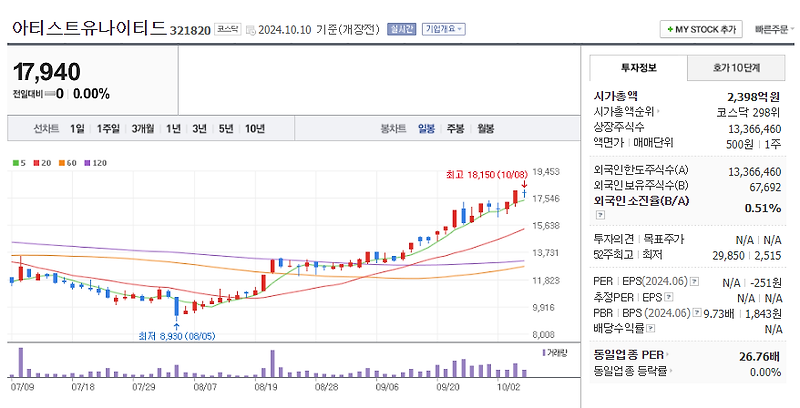Open 동일업종 PER link
Screen dimensions: 800x408
click(x=630, y=355)
